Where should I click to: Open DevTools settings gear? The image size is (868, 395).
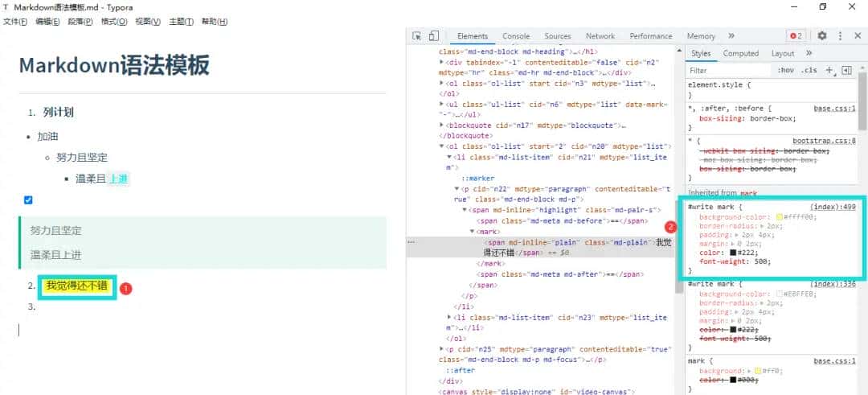[x=821, y=36]
